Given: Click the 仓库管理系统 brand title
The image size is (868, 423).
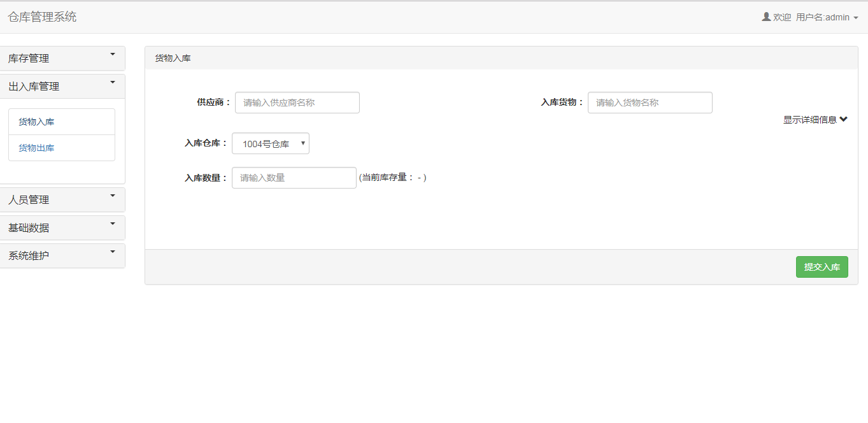Looking at the screenshot, I should (x=42, y=17).
